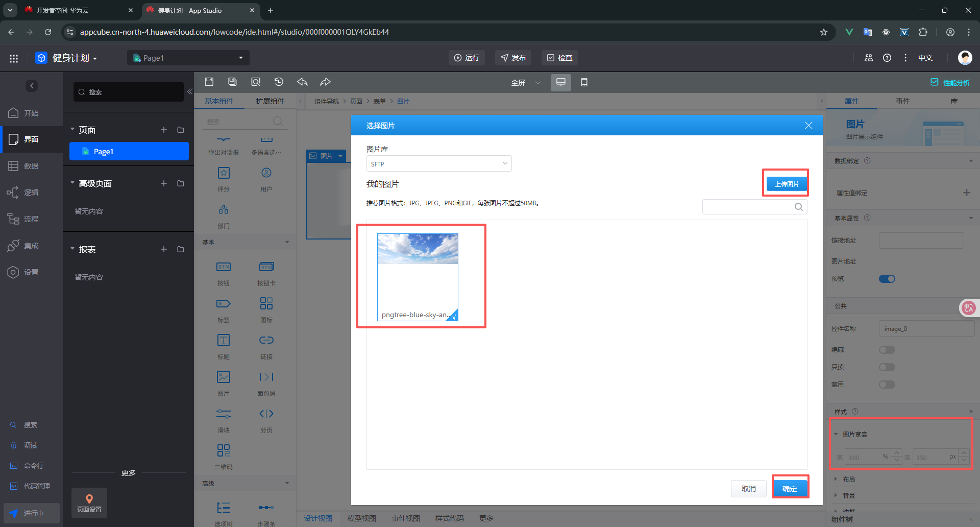Image resolution: width=980 pixels, height=527 pixels.
Task: Click the 取消 button
Action: (748, 489)
